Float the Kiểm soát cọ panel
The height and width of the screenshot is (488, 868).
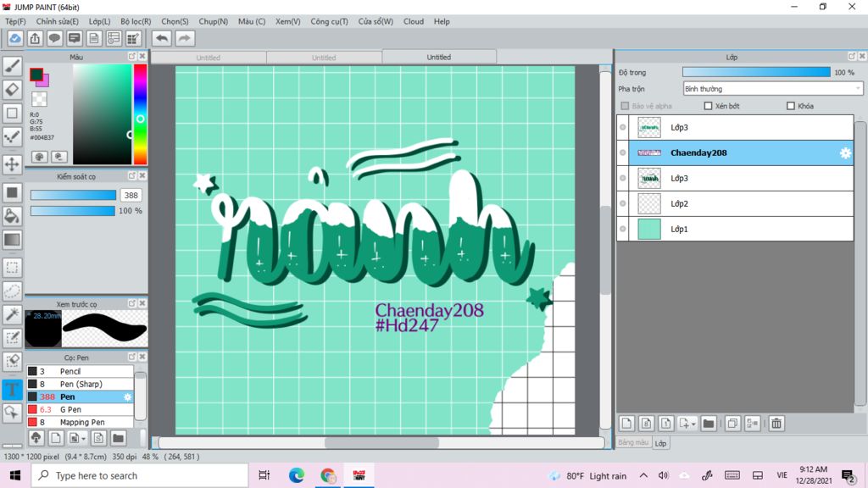[131, 176]
